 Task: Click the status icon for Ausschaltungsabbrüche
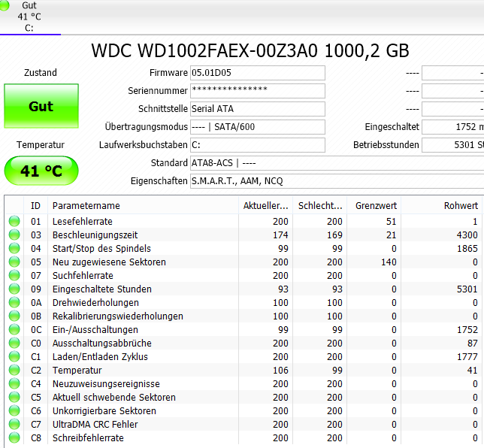click(14, 343)
